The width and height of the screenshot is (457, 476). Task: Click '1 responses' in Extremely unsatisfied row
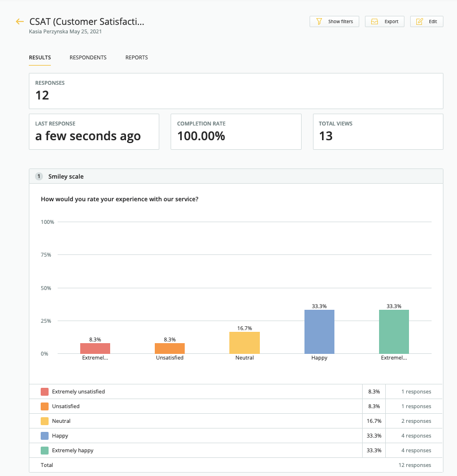pyautogui.click(x=416, y=392)
